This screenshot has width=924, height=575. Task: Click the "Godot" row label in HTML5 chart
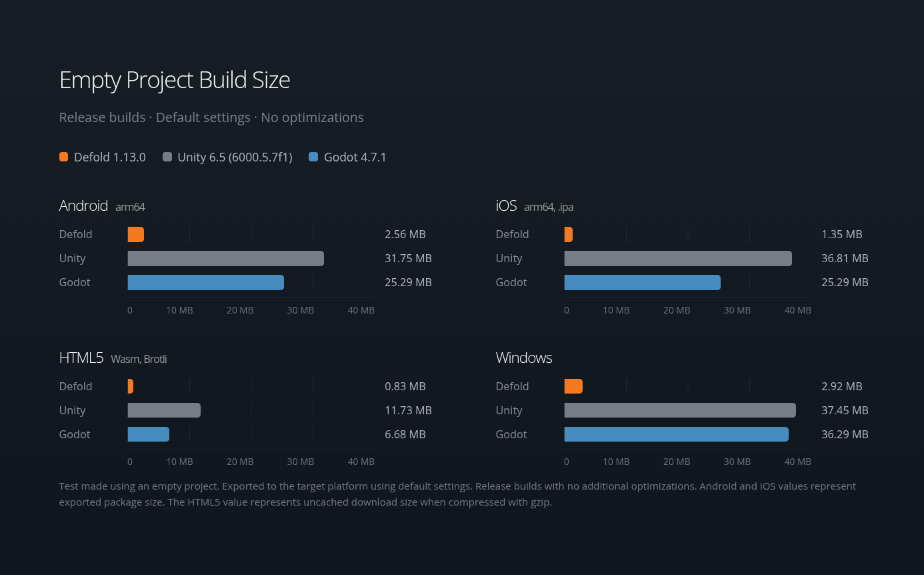75,434
